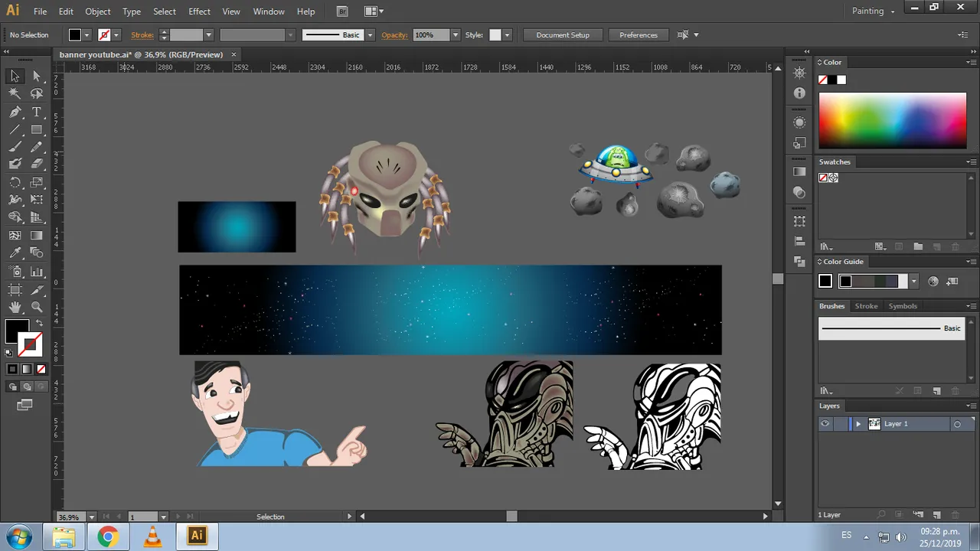Image resolution: width=980 pixels, height=551 pixels.
Task: Select the Pen tool
Action: 15,112
